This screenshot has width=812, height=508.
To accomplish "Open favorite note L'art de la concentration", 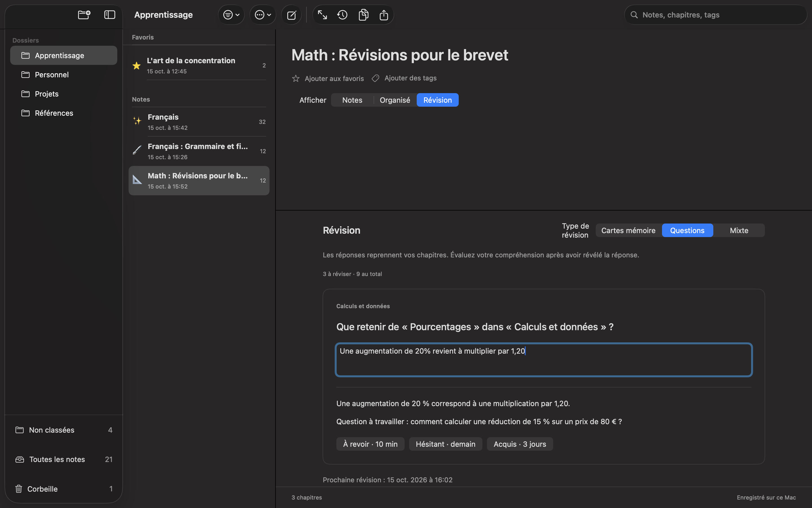I will point(199,65).
